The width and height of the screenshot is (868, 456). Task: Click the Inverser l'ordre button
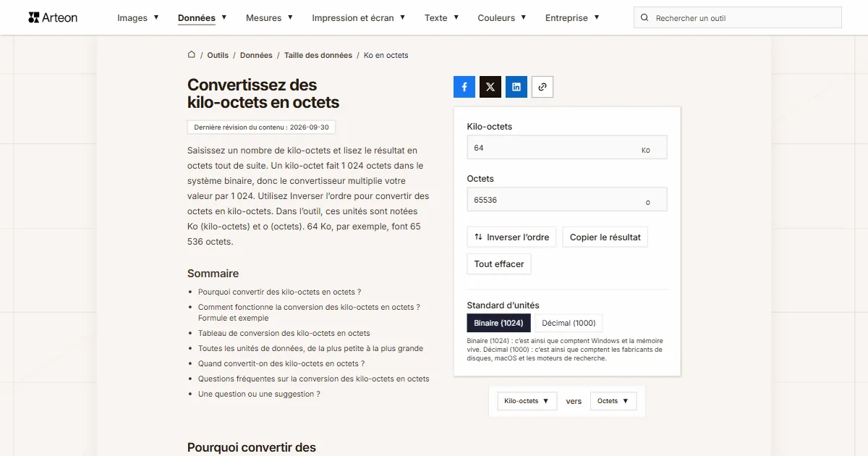pos(511,237)
